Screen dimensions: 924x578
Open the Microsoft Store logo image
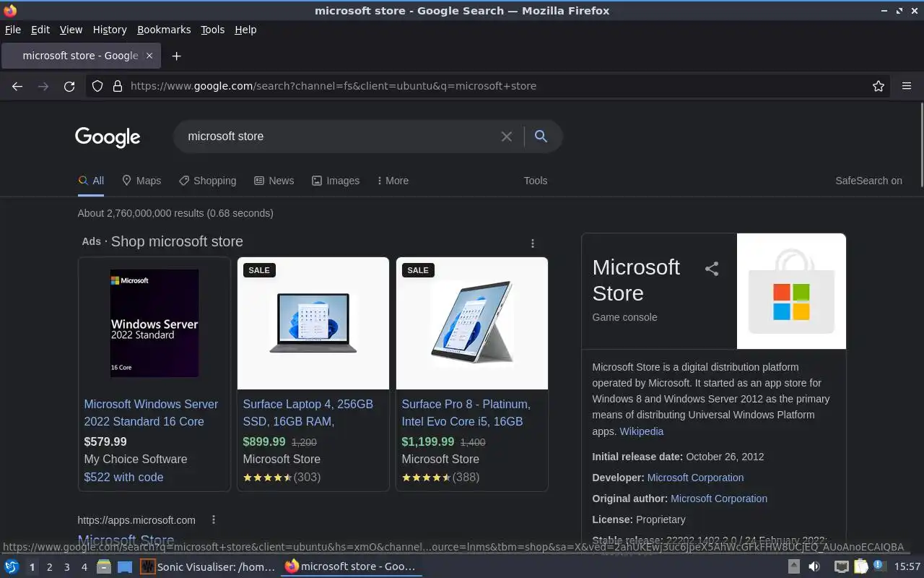pyautogui.click(x=791, y=291)
